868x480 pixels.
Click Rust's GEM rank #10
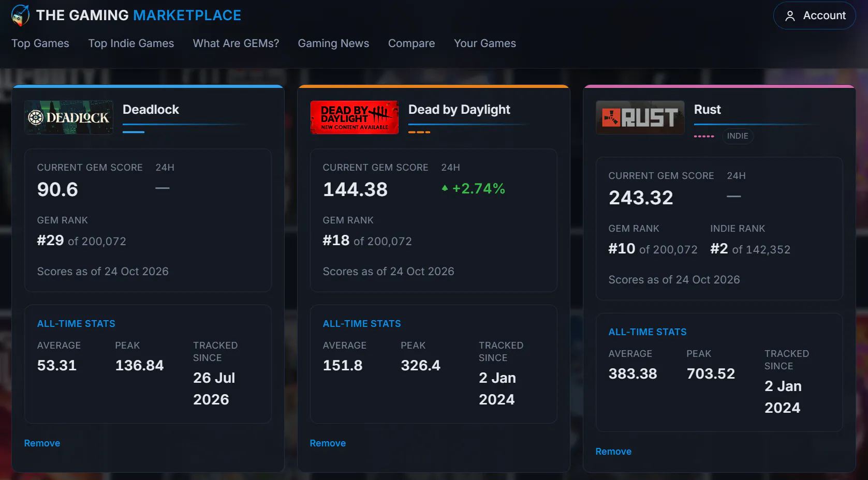pos(622,249)
